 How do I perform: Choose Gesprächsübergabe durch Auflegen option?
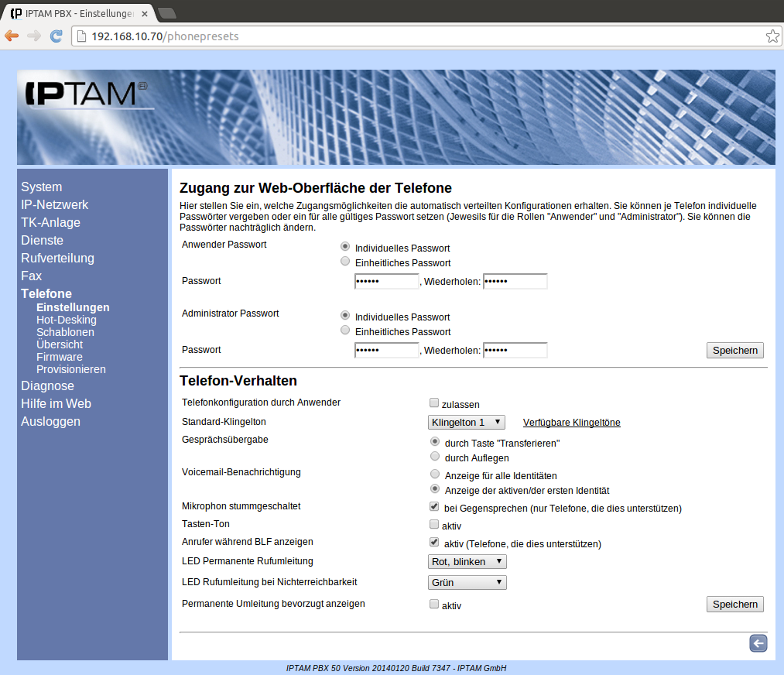pyautogui.click(x=435, y=457)
